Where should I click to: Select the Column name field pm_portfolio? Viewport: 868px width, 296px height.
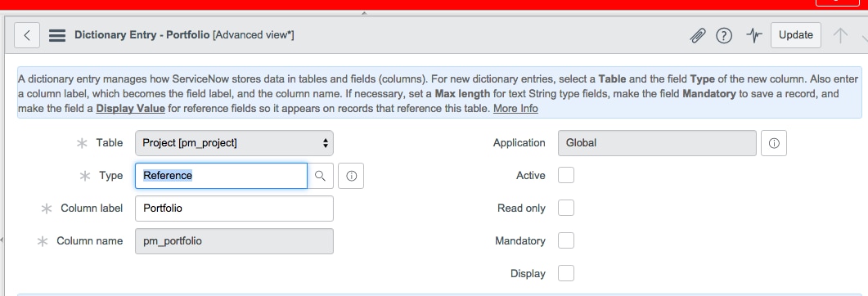point(234,241)
